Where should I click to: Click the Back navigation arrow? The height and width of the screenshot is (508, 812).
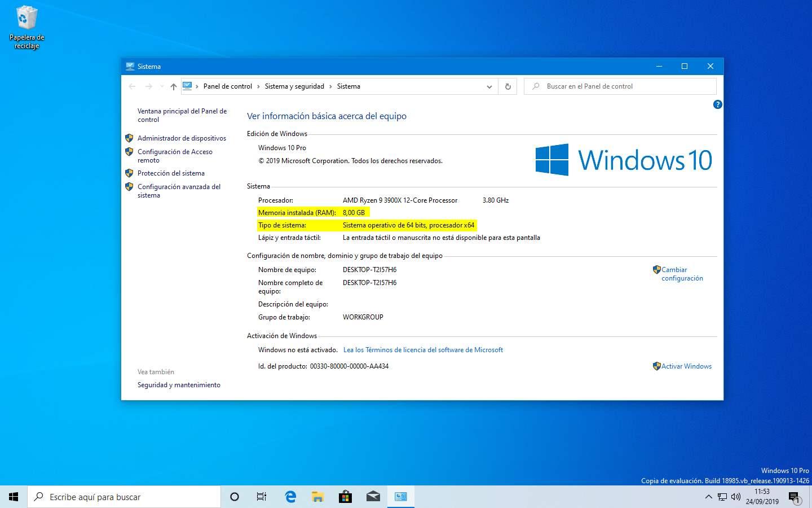[x=132, y=86]
